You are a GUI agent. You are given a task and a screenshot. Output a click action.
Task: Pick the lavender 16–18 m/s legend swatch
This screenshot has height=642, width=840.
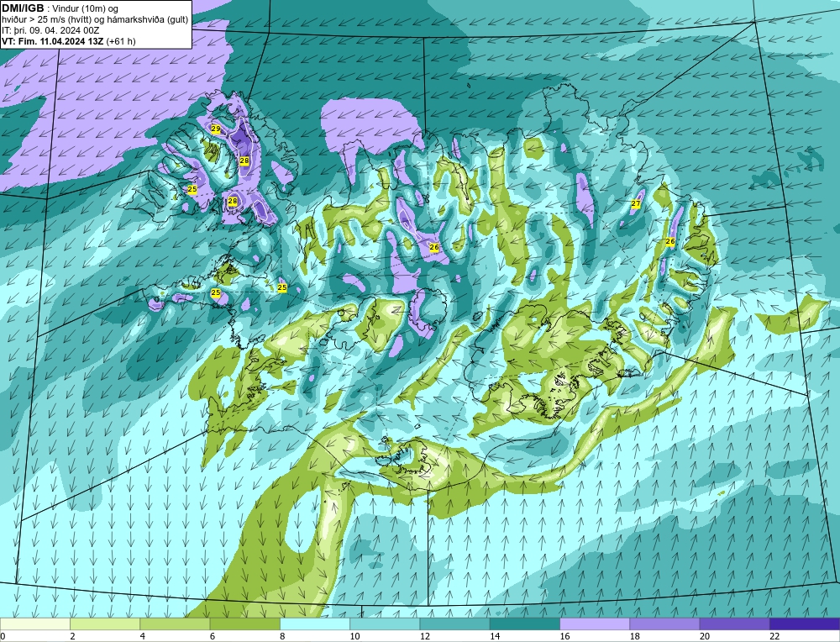[596, 624]
